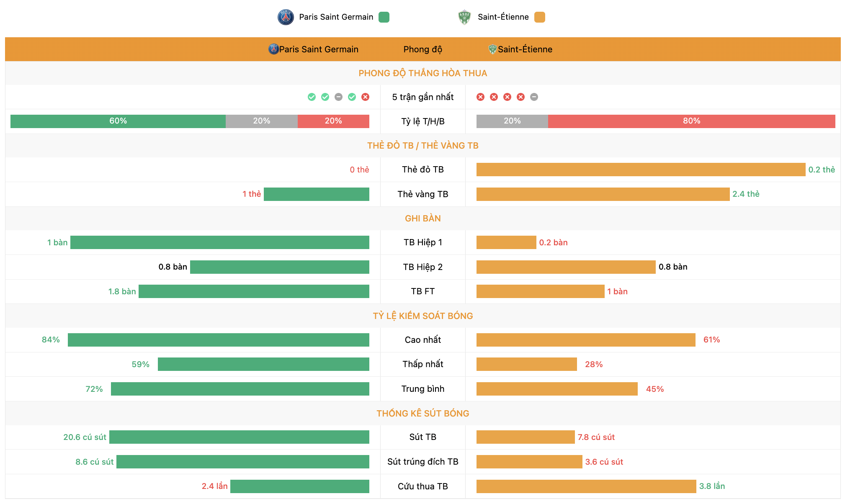Click PSG gray draw icon in recent matches

[x=338, y=97]
